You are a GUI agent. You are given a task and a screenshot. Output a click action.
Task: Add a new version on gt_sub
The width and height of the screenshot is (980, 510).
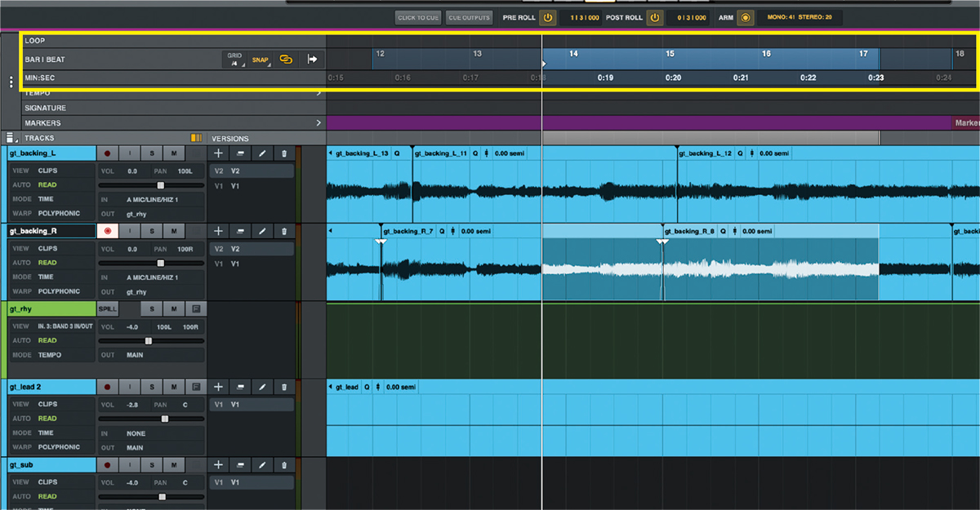coord(218,465)
